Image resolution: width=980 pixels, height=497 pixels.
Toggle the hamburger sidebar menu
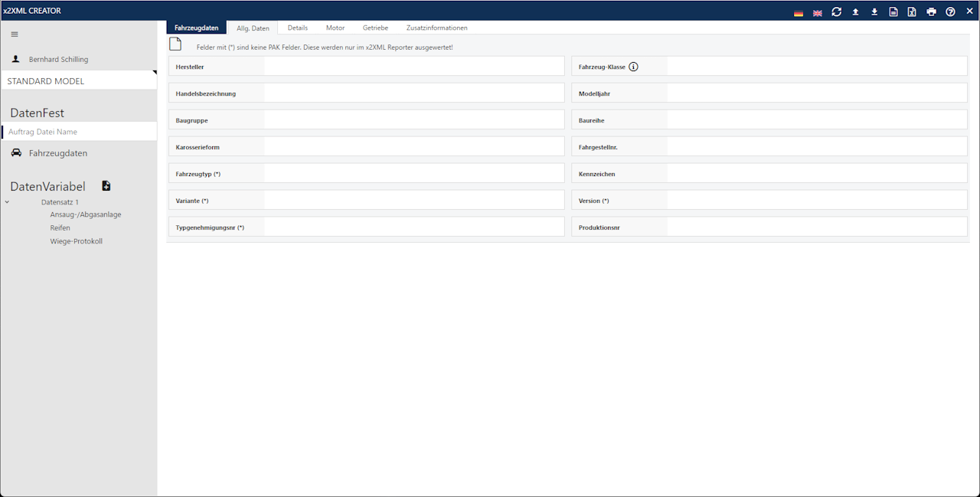coord(15,34)
